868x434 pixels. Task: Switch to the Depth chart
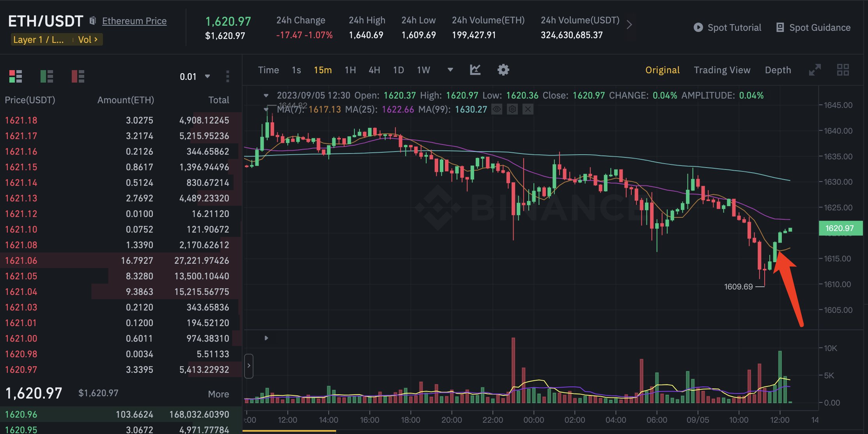[778, 70]
